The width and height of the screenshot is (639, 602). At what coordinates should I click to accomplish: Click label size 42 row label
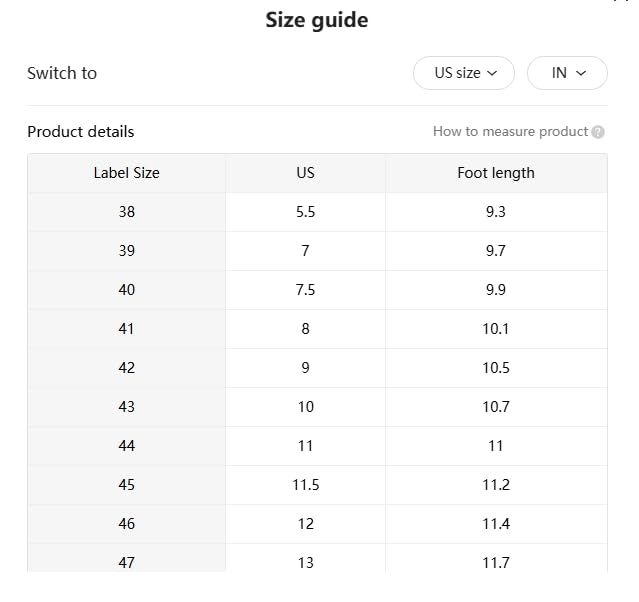pyautogui.click(x=126, y=368)
